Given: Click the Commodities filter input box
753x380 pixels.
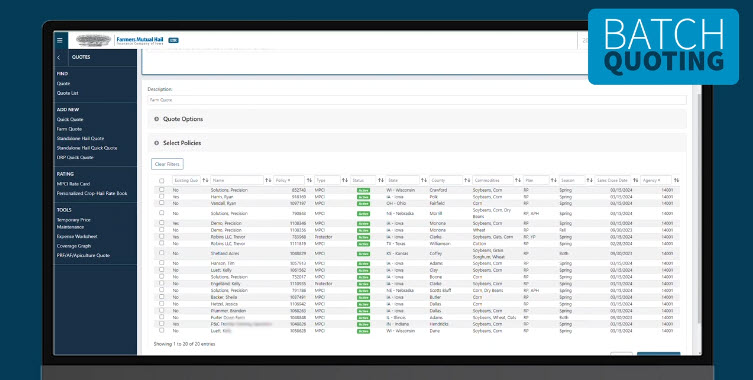Looking at the screenshot, I should tap(493, 180).
